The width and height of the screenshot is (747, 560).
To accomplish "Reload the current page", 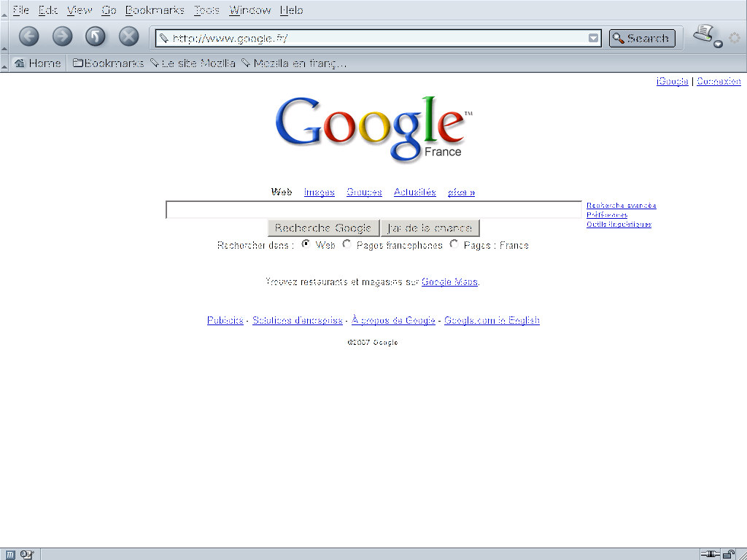I will pos(96,36).
